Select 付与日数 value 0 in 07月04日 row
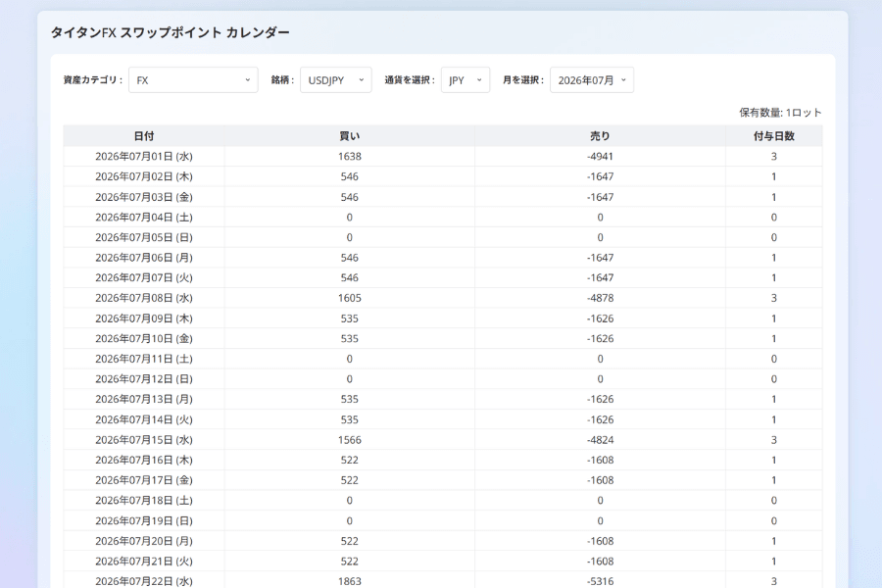 tap(774, 218)
